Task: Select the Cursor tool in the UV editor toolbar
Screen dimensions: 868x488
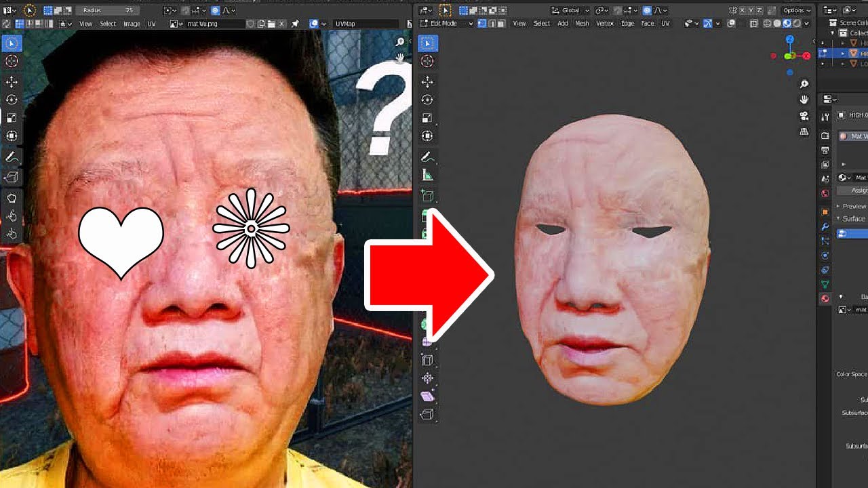Action: 12,62
